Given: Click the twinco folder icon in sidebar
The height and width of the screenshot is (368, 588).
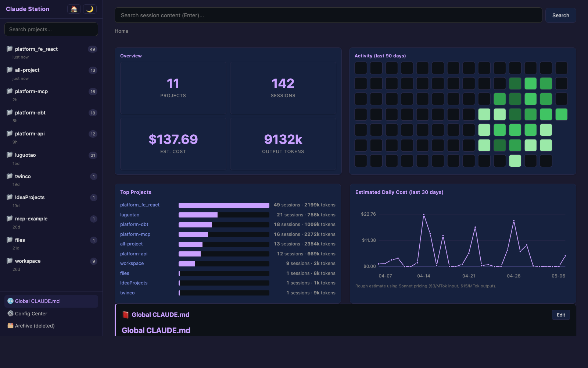Looking at the screenshot, I should point(10,176).
